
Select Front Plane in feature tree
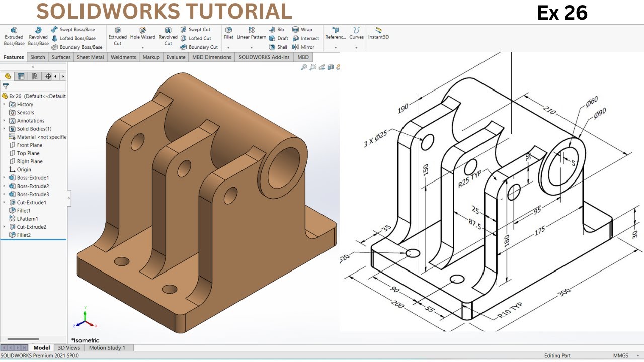26,145
